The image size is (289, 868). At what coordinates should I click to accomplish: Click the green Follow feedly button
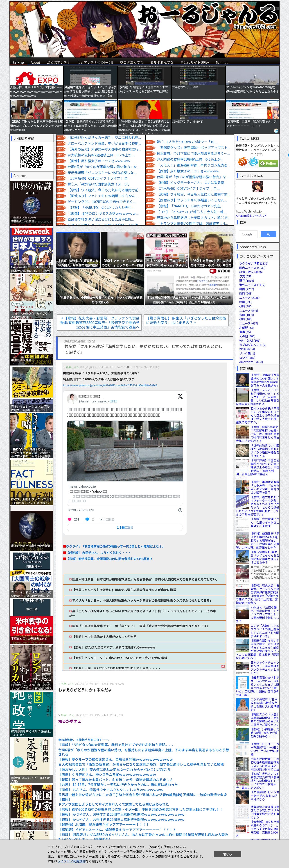pyautogui.click(x=269, y=163)
